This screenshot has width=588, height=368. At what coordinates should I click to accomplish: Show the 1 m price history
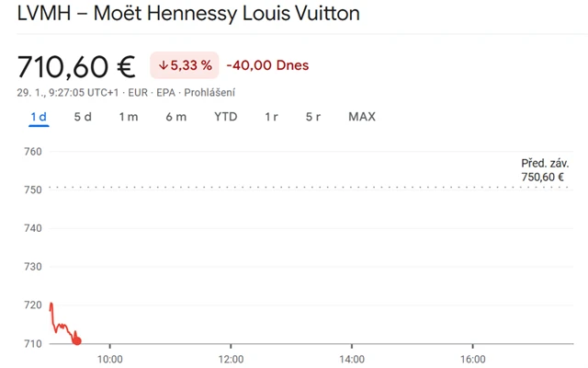129,117
